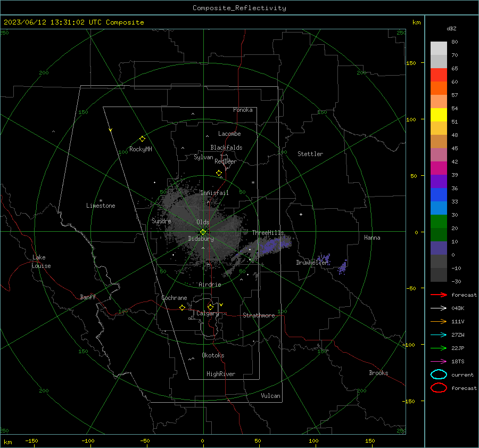Click the RockyMH label
The height and width of the screenshot is (448, 479).
tap(141, 149)
